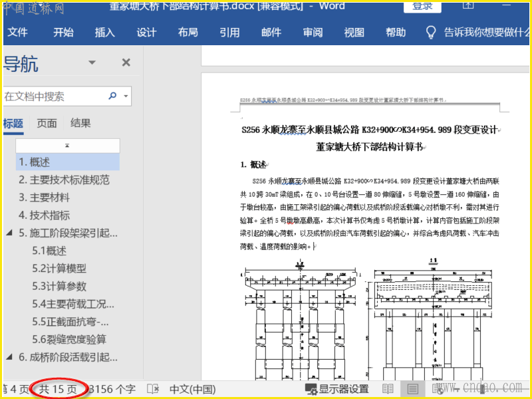Go to subheading 5.3计算参数
This screenshot has height=399, width=532.
(59, 286)
